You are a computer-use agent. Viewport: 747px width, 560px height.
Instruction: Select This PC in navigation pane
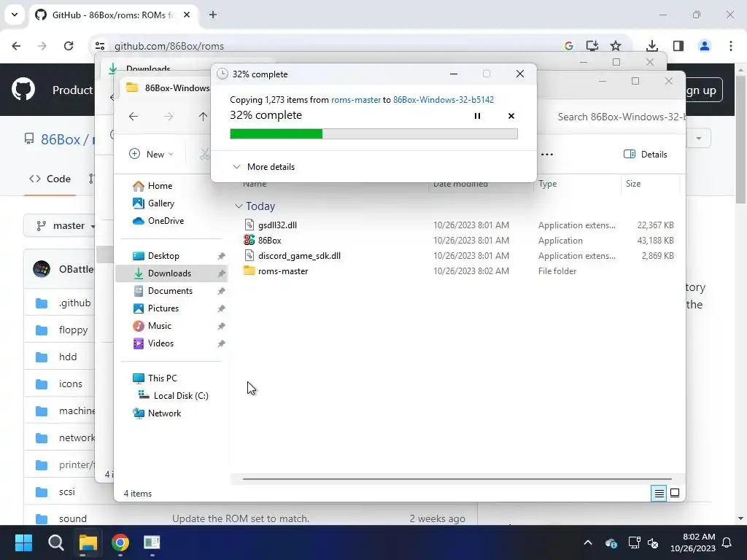point(162,378)
